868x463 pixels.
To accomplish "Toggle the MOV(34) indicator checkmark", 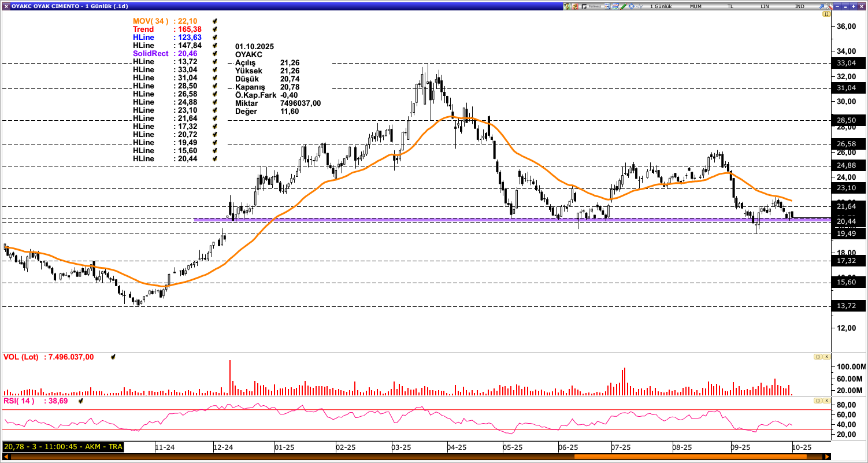I will [x=214, y=21].
